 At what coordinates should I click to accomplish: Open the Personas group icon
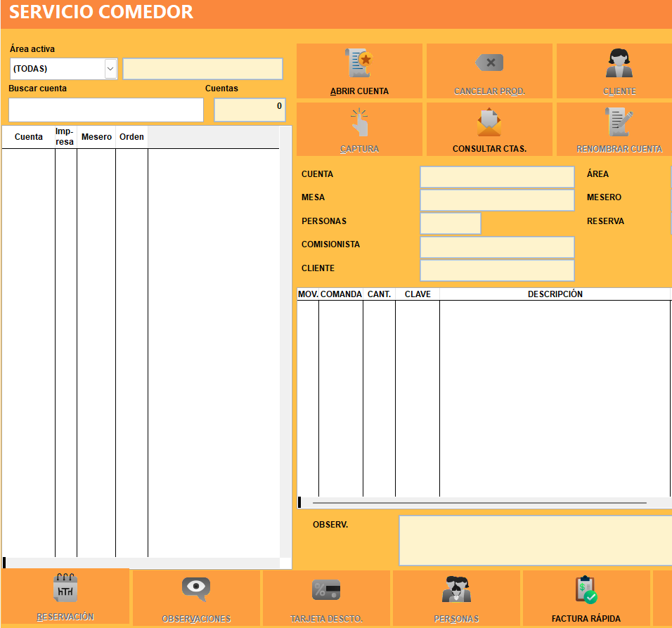(456, 589)
